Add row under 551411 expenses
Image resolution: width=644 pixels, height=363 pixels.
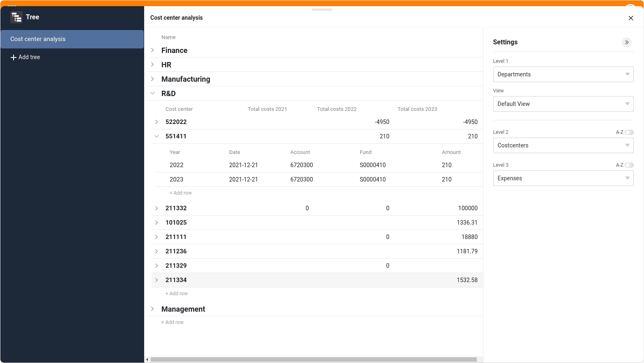181,193
